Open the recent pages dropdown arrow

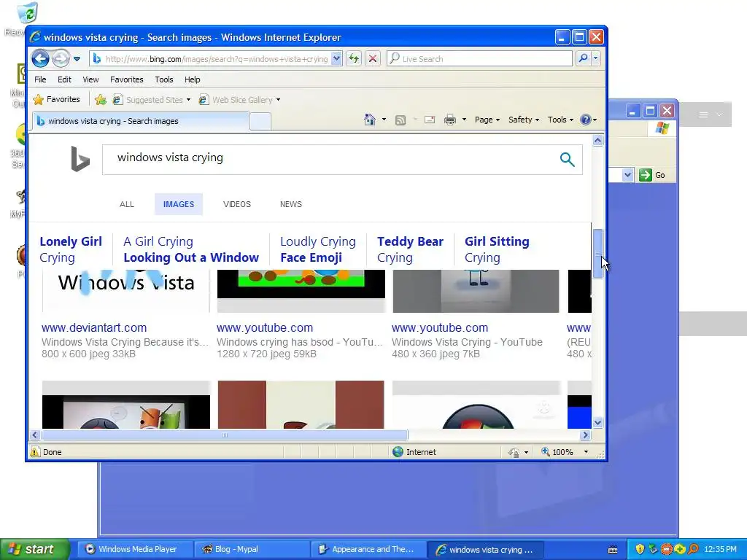[77, 59]
